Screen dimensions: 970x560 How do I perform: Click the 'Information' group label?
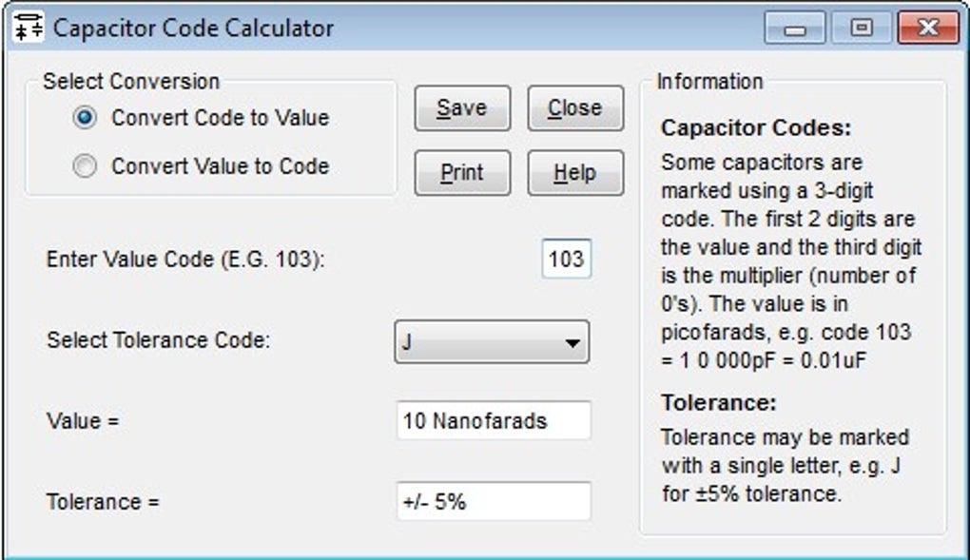pyautogui.click(x=709, y=81)
